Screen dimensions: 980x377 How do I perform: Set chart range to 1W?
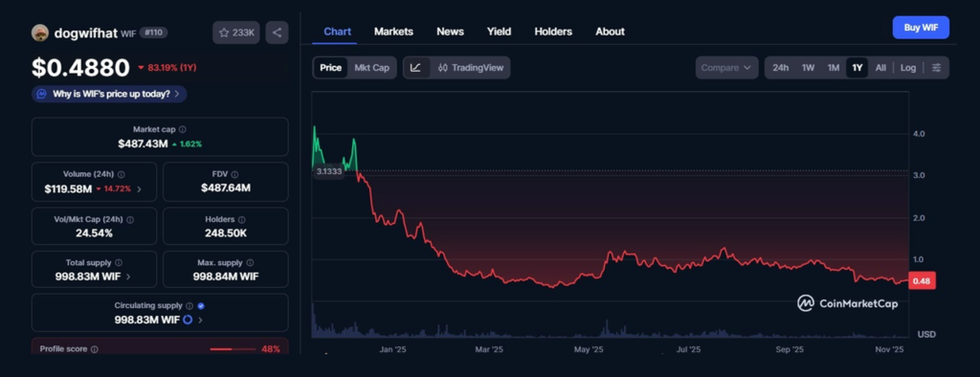pyautogui.click(x=808, y=68)
